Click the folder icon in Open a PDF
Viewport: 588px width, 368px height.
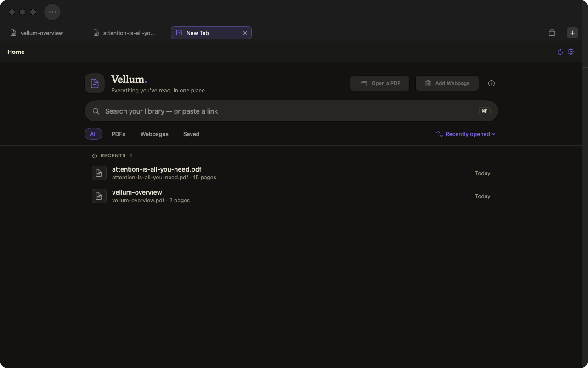[363, 83]
